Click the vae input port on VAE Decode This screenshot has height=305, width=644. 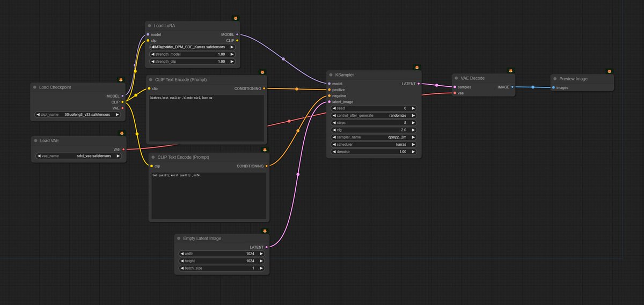click(x=455, y=93)
